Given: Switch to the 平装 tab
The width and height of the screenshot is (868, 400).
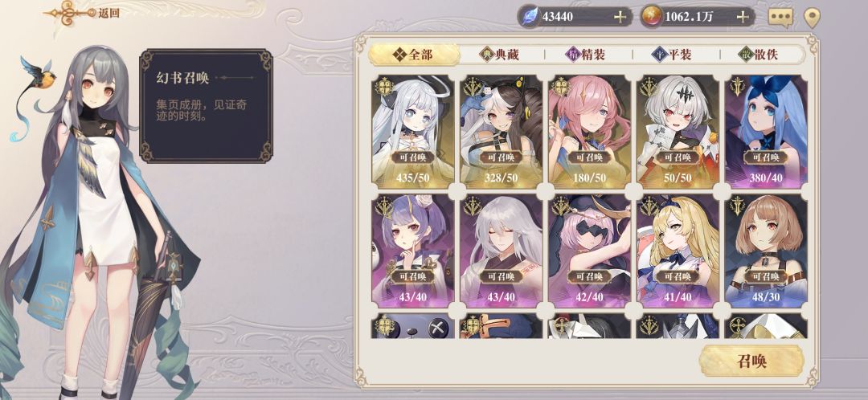Looking at the screenshot, I should [674, 55].
